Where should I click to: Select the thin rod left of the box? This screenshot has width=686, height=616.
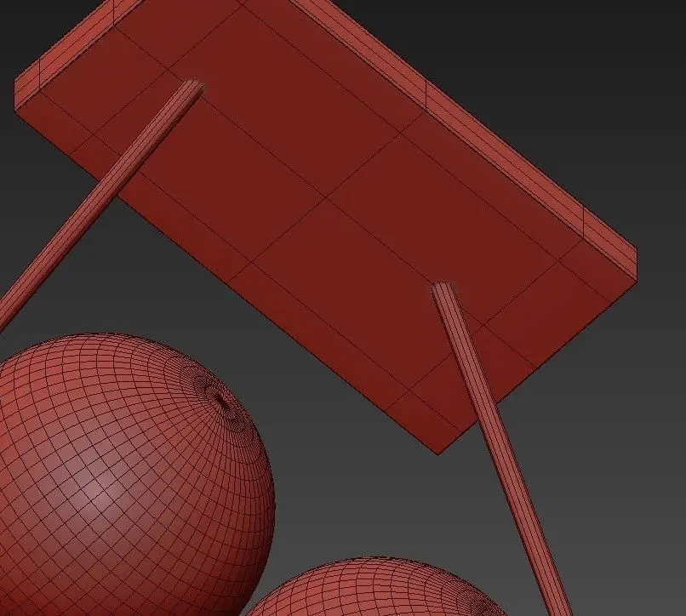tap(101, 203)
